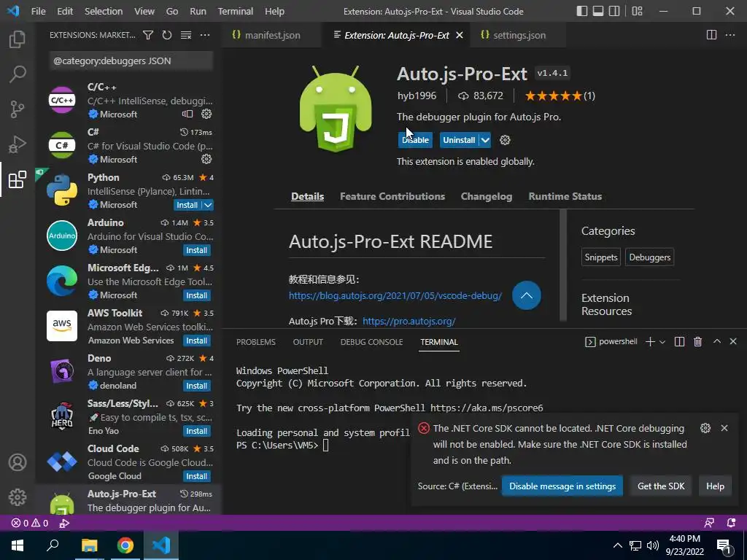Open the File menu
Viewport: 747px width, 560px height.
pos(38,11)
